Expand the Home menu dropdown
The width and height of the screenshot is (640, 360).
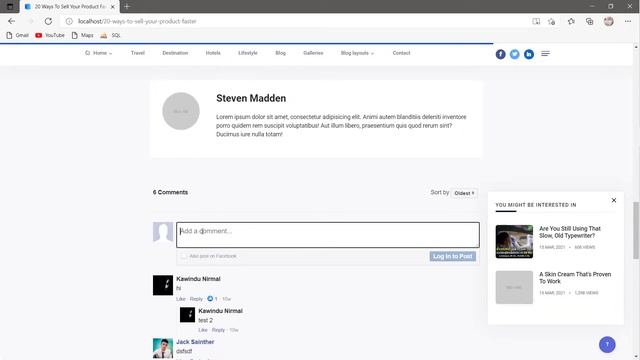click(x=98, y=53)
